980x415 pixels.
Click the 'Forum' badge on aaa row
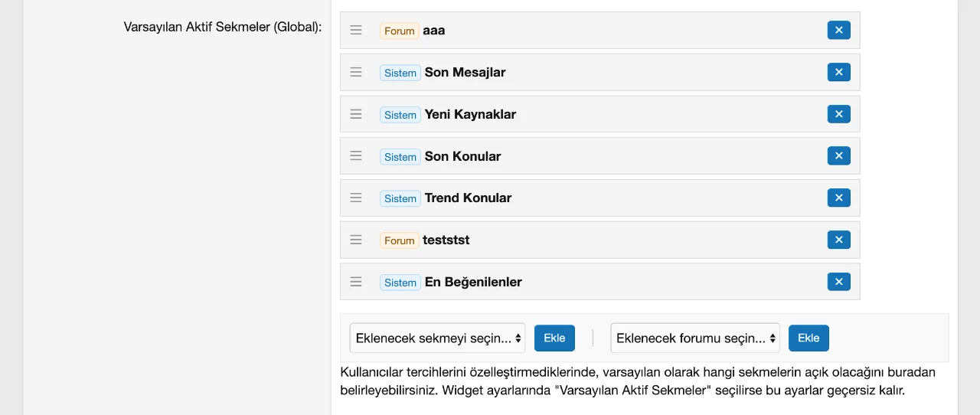tap(399, 31)
